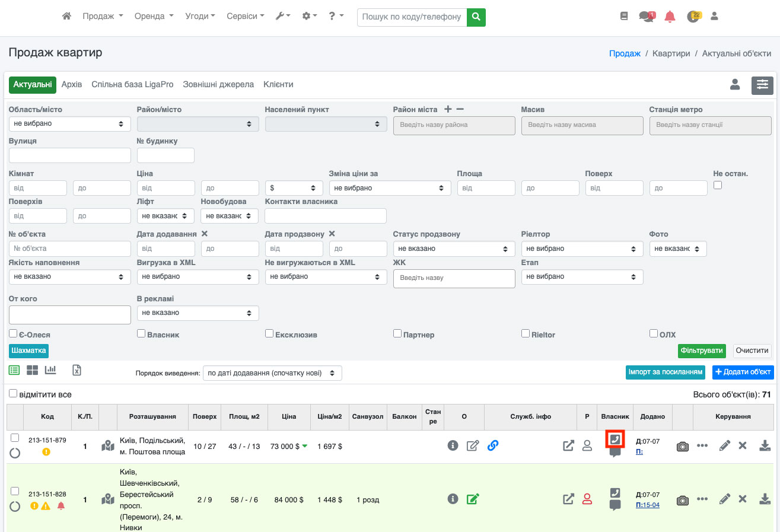Check the 'відмітити все' checkbox
The width and height of the screenshot is (780, 532).
pyautogui.click(x=13, y=394)
